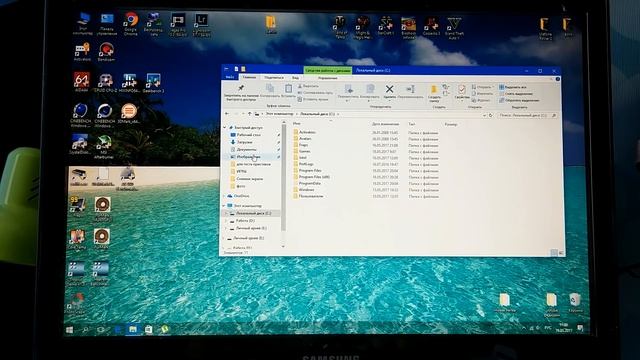Switch to Поделиться ribbon tab

pyautogui.click(x=274, y=78)
